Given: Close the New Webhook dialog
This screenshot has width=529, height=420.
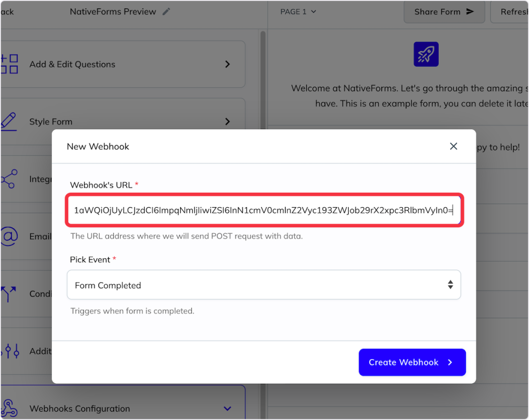Looking at the screenshot, I should (454, 146).
